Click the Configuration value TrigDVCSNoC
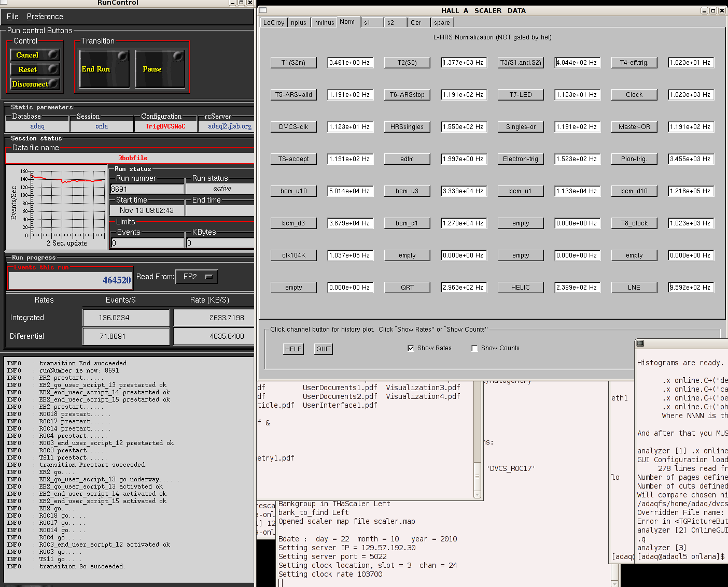This screenshot has width=728, height=587. 165,126
